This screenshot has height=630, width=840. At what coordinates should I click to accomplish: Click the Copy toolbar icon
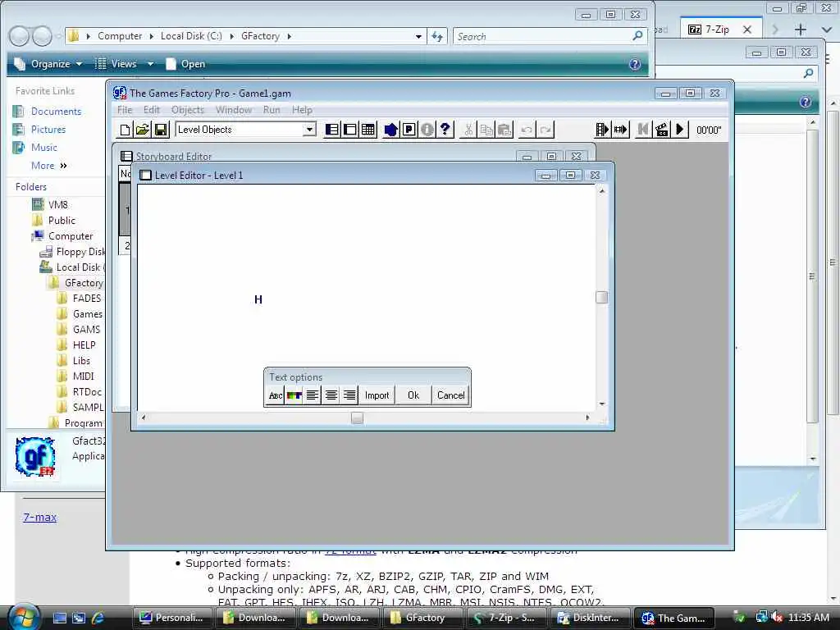click(486, 130)
